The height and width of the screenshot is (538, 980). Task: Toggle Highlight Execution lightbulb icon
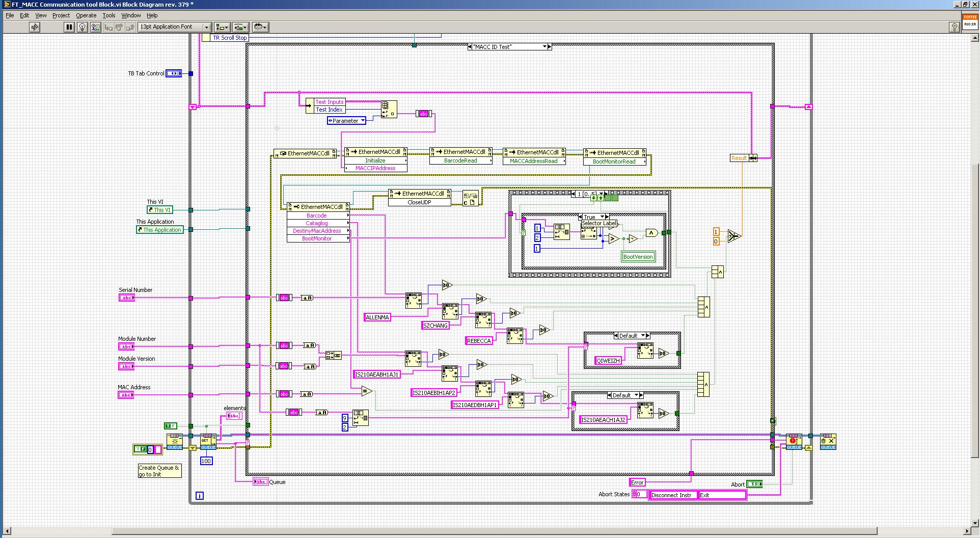pyautogui.click(x=82, y=27)
